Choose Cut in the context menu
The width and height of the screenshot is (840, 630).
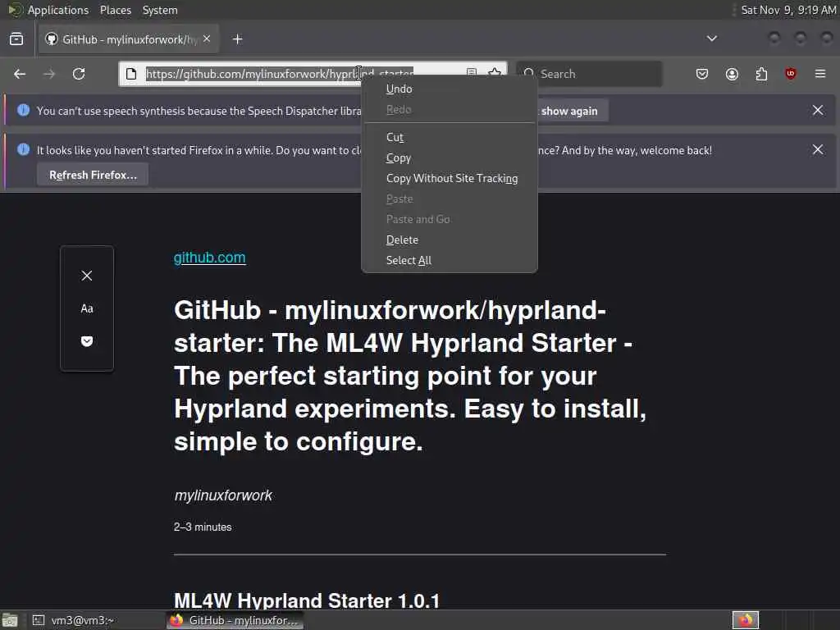click(x=450, y=137)
